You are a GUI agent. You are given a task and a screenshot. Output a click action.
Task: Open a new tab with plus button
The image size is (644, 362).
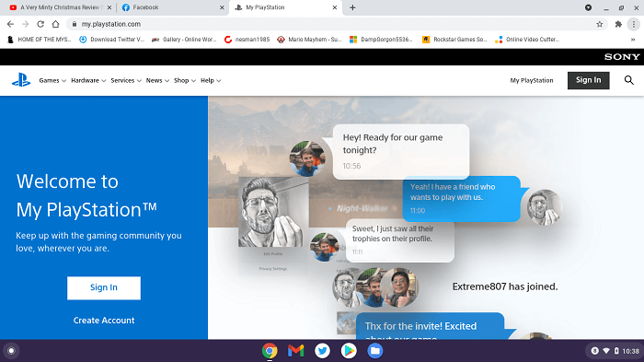pyautogui.click(x=352, y=7)
